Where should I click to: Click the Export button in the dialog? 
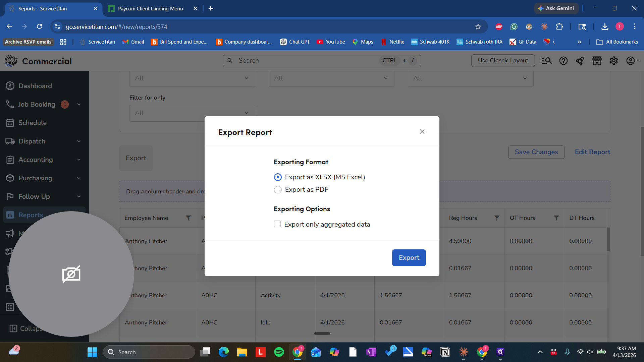tap(409, 257)
